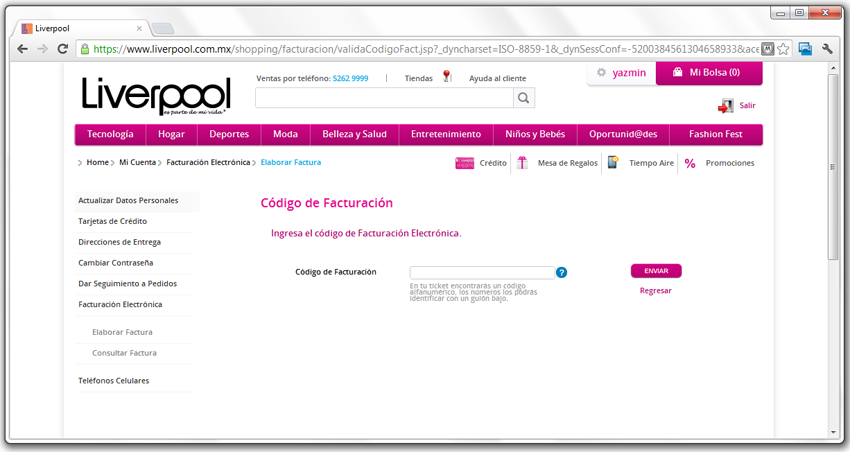
Task: Click the yazmin account name
Action: click(629, 73)
